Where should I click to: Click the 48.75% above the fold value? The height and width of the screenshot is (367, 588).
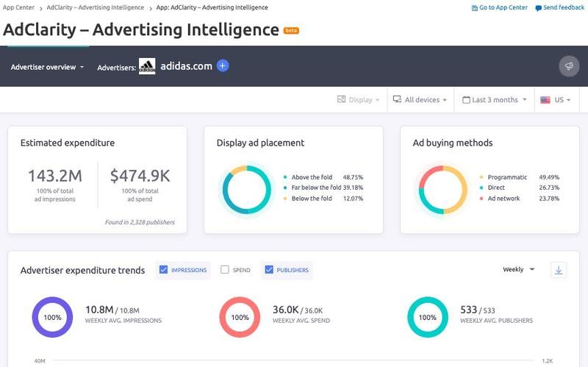point(353,177)
